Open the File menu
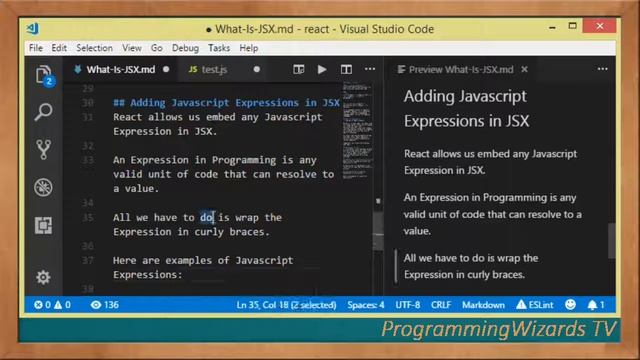Screen dimensions: 640x360 (36, 48)
